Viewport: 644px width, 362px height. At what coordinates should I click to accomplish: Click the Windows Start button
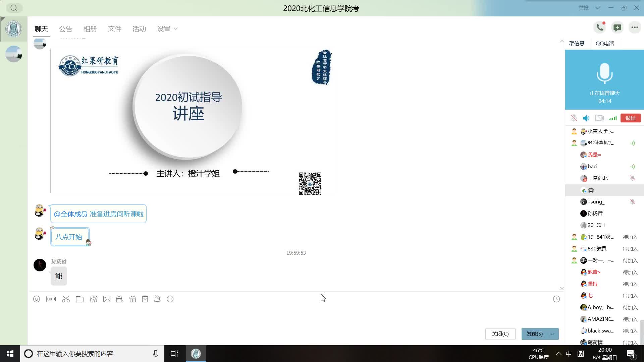[x=10, y=354]
